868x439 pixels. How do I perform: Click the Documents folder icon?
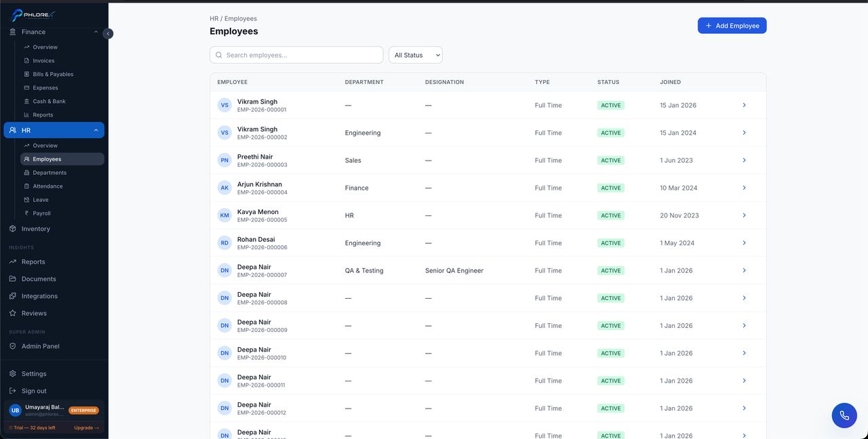pos(13,279)
